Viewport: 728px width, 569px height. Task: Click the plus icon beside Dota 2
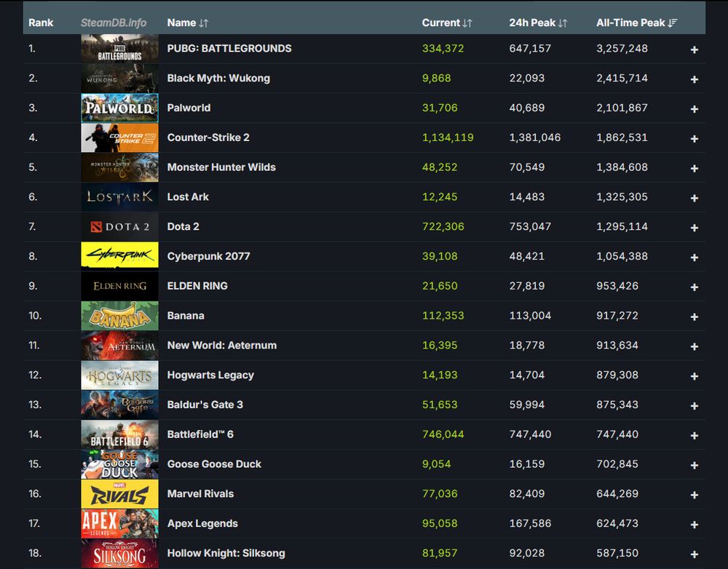pyautogui.click(x=694, y=228)
